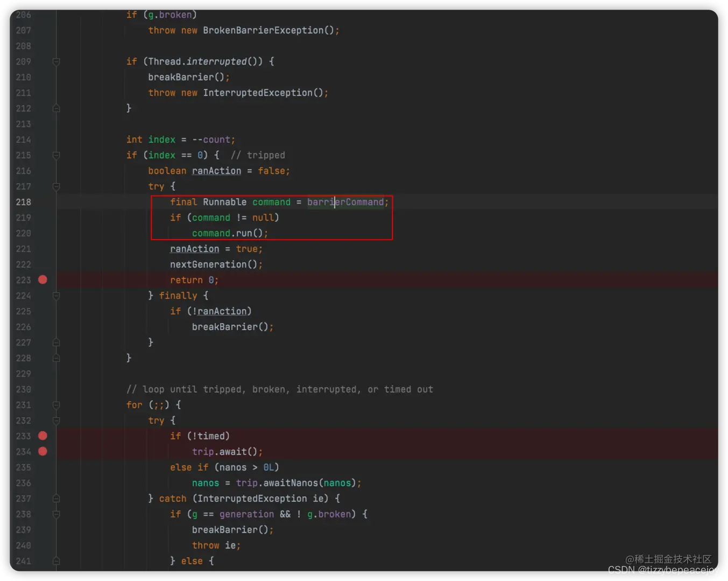This screenshot has width=728, height=581.
Task: Click on BrokenBarrierException on line 207
Action: 263,30
